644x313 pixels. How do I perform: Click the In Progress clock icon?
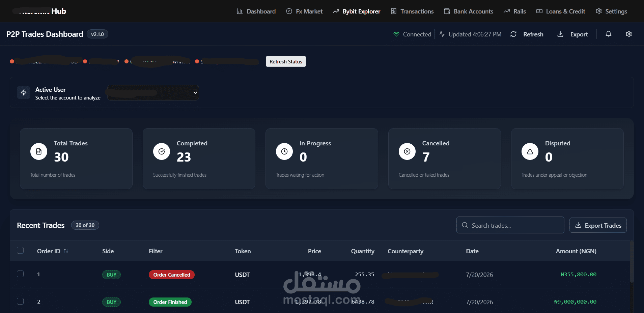click(x=284, y=151)
